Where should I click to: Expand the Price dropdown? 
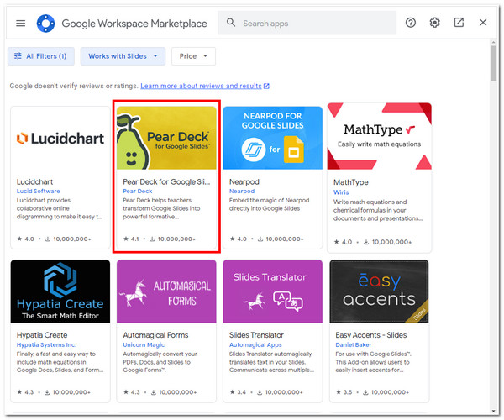[x=193, y=56]
